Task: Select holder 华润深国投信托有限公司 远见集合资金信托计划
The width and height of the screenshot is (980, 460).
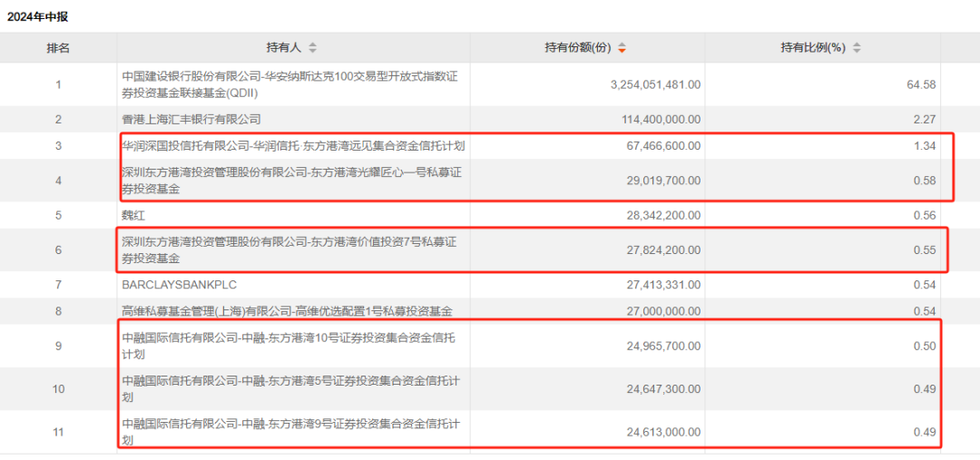Action: coord(294,146)
